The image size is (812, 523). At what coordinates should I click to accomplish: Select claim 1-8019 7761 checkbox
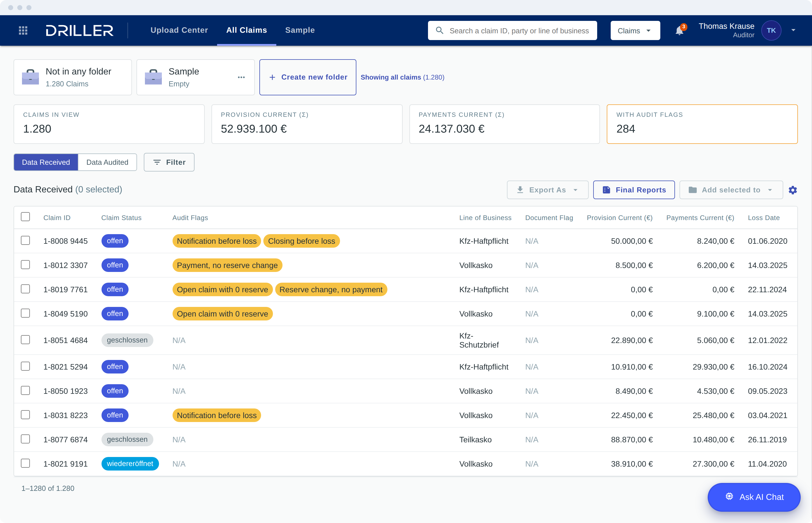coord(25,289)
